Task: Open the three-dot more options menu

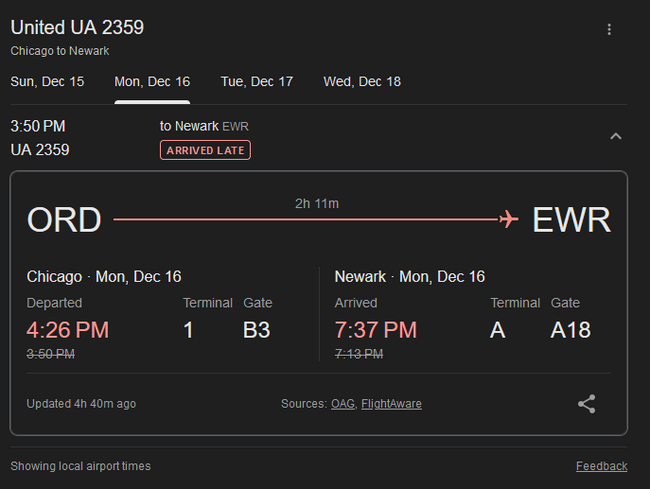Action: [609, 30]
